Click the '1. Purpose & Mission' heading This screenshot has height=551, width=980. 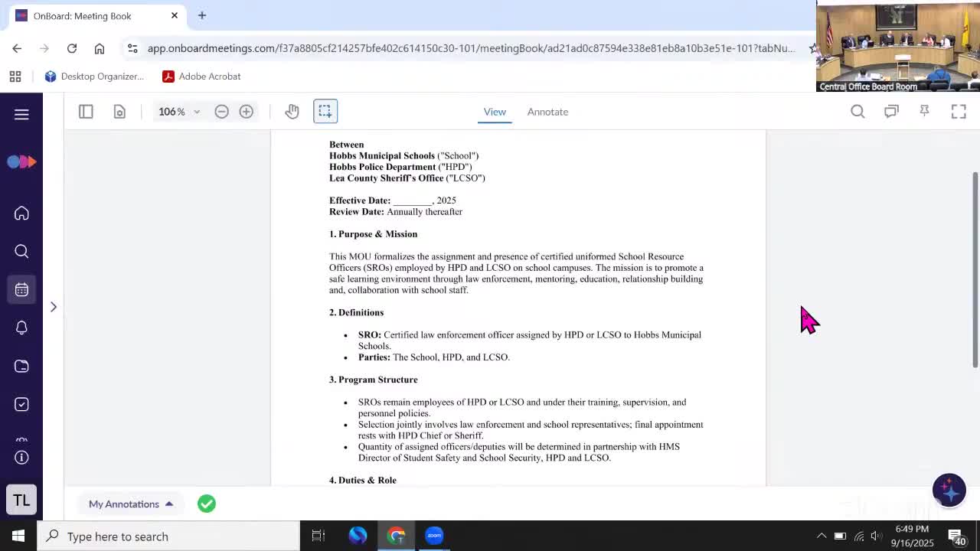(x=373, y=234)
